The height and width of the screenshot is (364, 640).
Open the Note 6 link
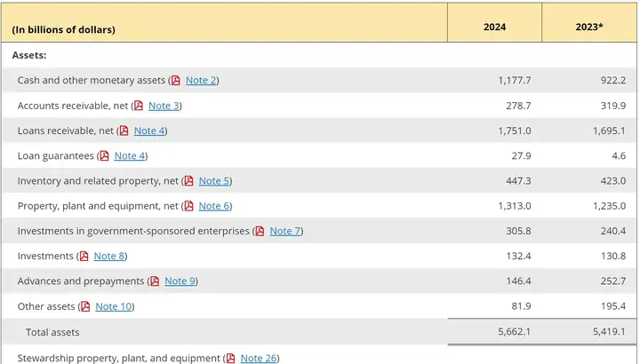pos(214,206)
